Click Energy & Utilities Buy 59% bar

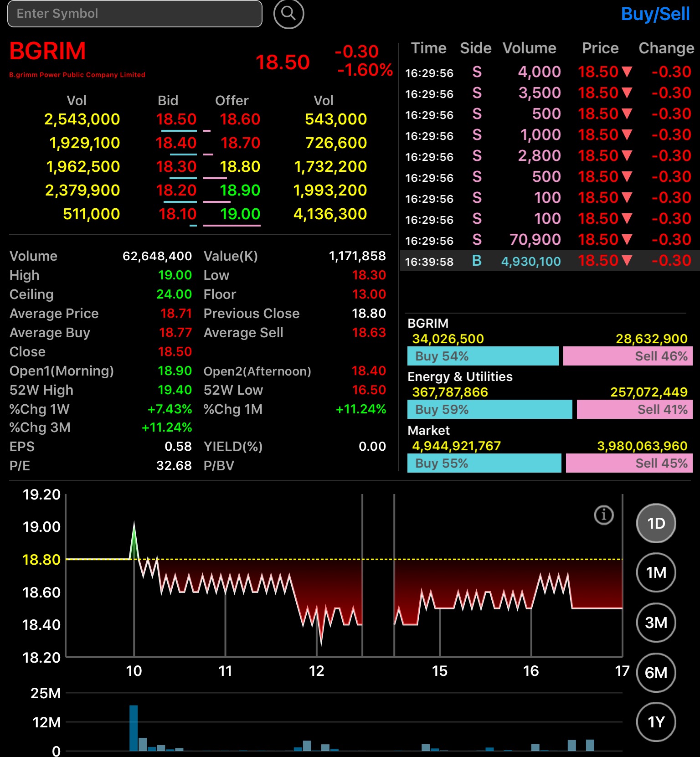tap(490, 409)
